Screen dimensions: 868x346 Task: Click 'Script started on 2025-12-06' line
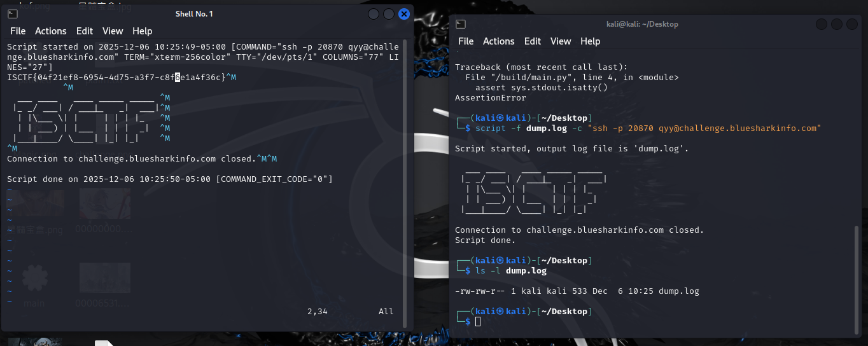[x=203, y=57]
